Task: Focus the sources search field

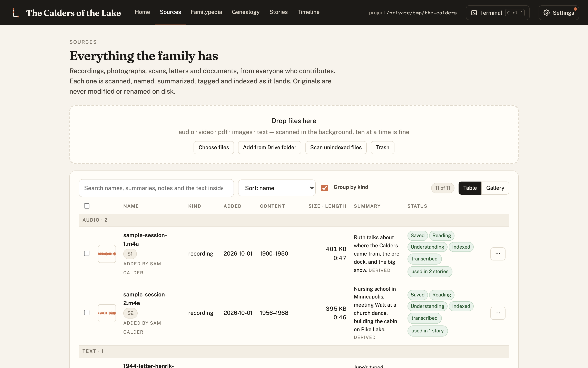Action: 156,188
